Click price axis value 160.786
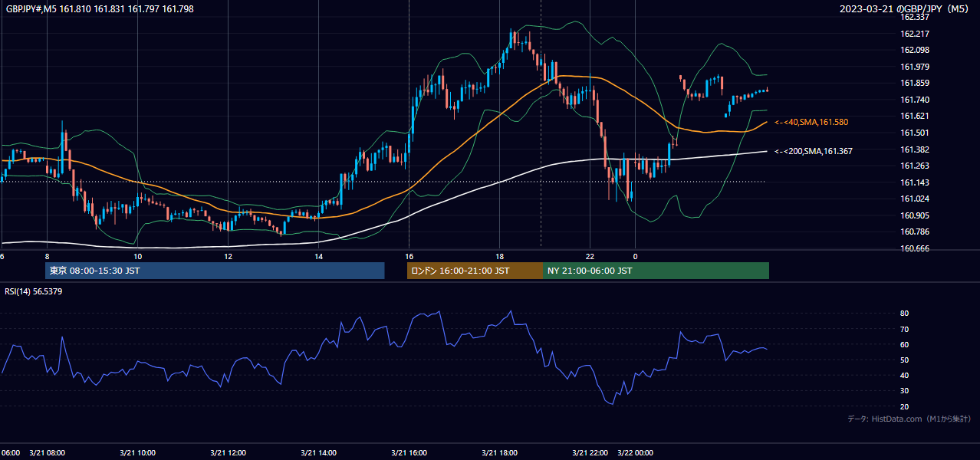 click(x=915, y=232)
